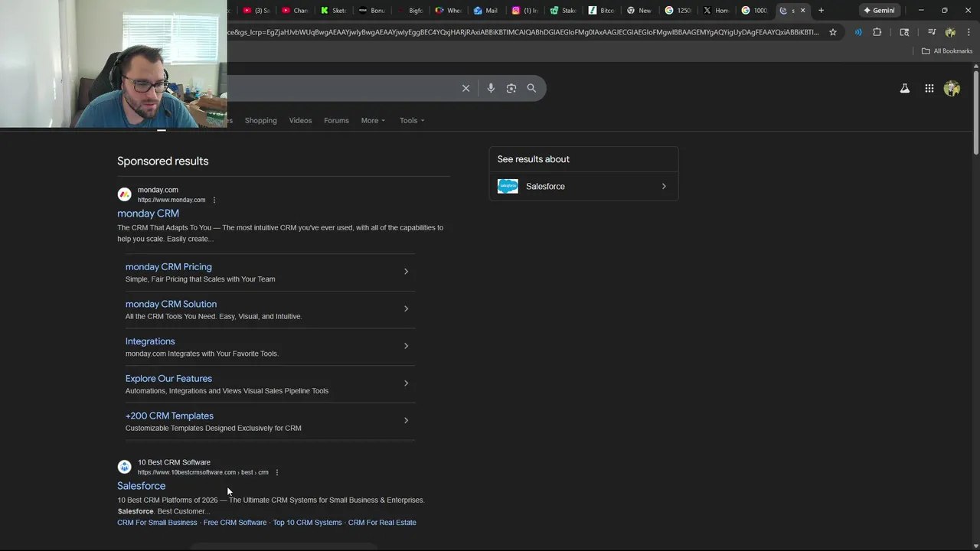Screen dimensions: 980x551
Task: Open media control icon in toolbar
Action: (x=932, y=32)
